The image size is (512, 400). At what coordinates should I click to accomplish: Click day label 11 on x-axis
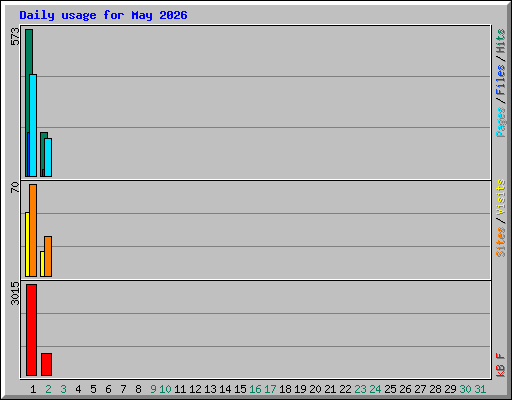coord(180,389)
